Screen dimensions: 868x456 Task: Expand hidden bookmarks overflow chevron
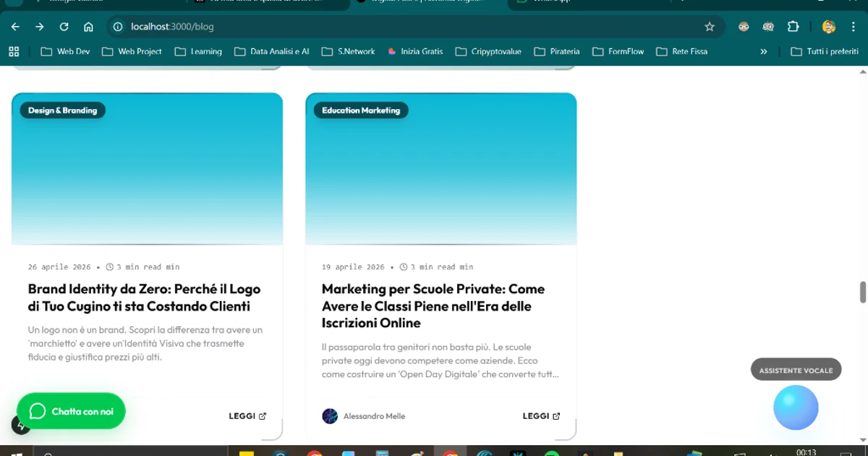pyautogui.click(x=763, y=51)
